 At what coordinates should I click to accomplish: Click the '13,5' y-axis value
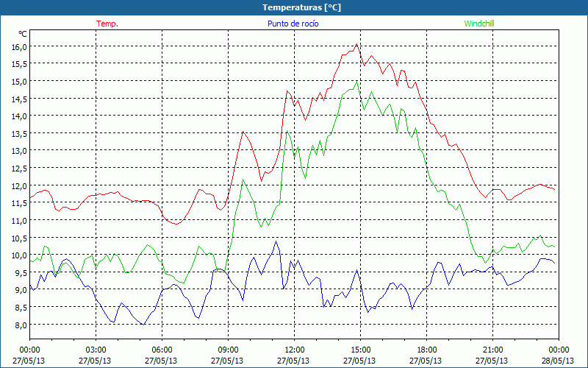click(x=20, y=134)
